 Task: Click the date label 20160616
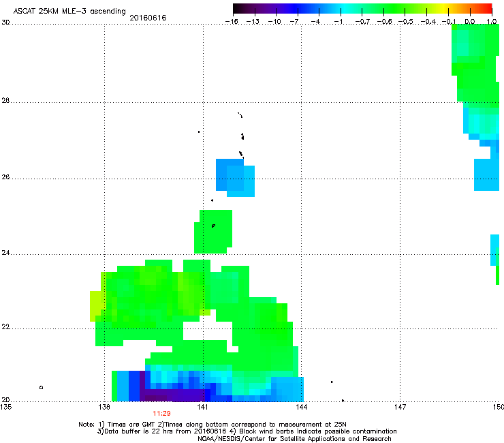point(148,18)
